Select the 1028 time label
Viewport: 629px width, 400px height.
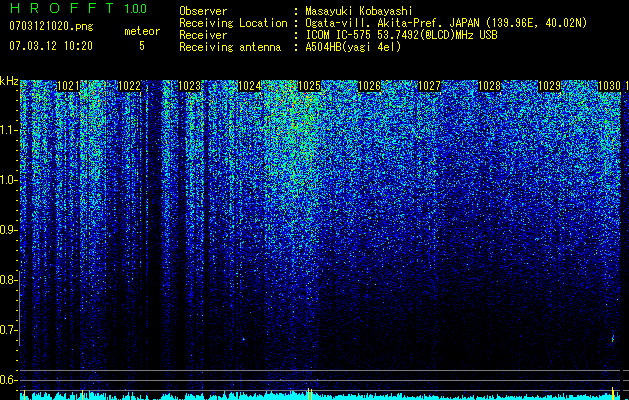point(489,86)
